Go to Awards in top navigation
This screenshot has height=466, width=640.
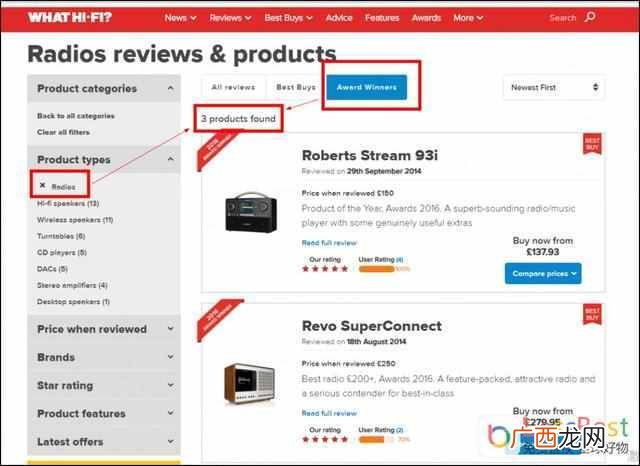click(x=426, y=18)
